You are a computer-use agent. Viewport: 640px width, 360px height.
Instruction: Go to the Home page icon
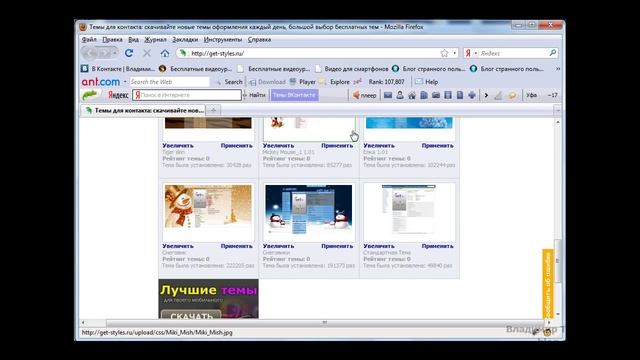pyautogui.click(x=164, y=53)
